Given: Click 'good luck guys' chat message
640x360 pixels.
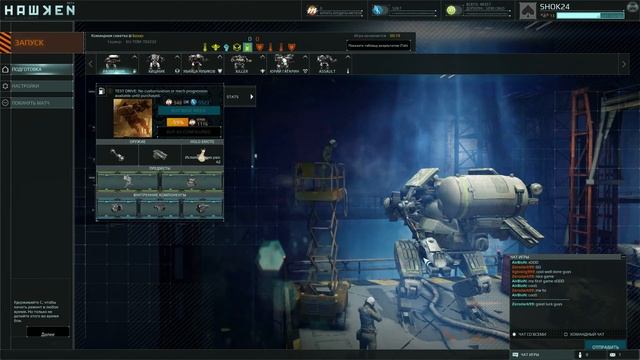Looking at the screenshot, I should tap(537, 304).
